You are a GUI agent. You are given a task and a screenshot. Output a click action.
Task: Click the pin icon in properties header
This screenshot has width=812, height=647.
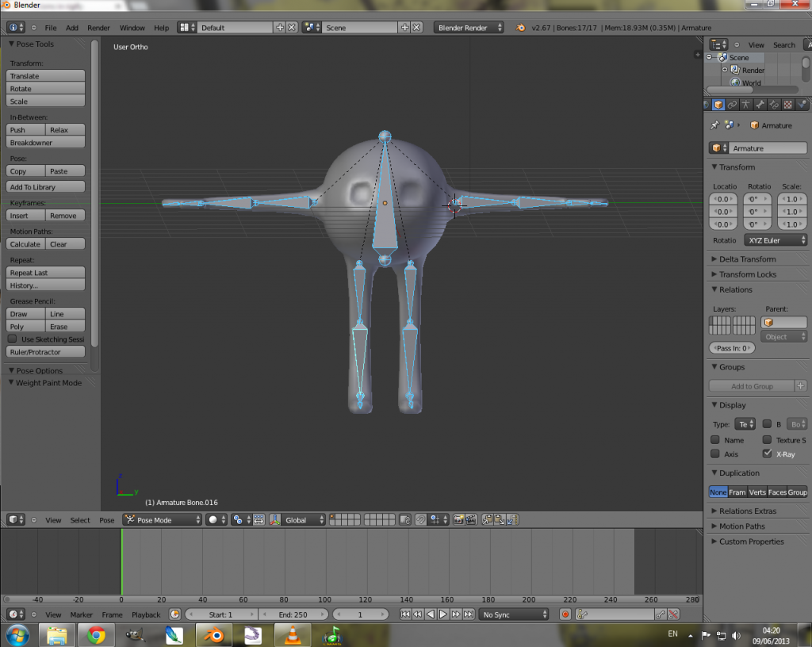[x=715, y=125]
